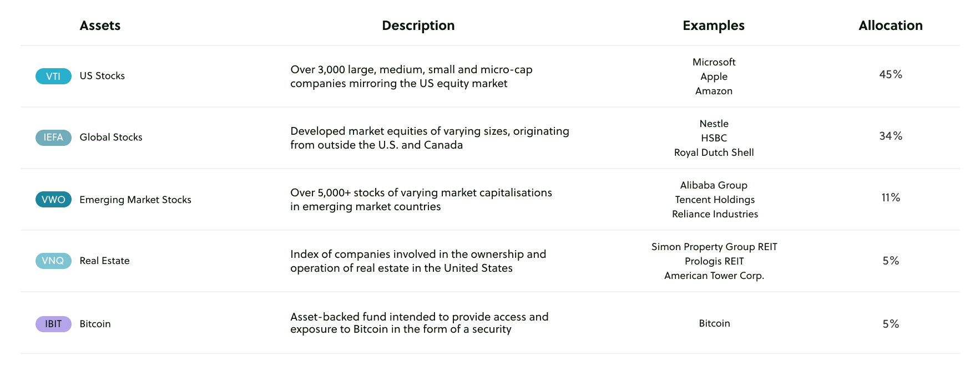Click Microsoft in the examples column
Viewport: 980px width, 371px height.
(714, 62)
